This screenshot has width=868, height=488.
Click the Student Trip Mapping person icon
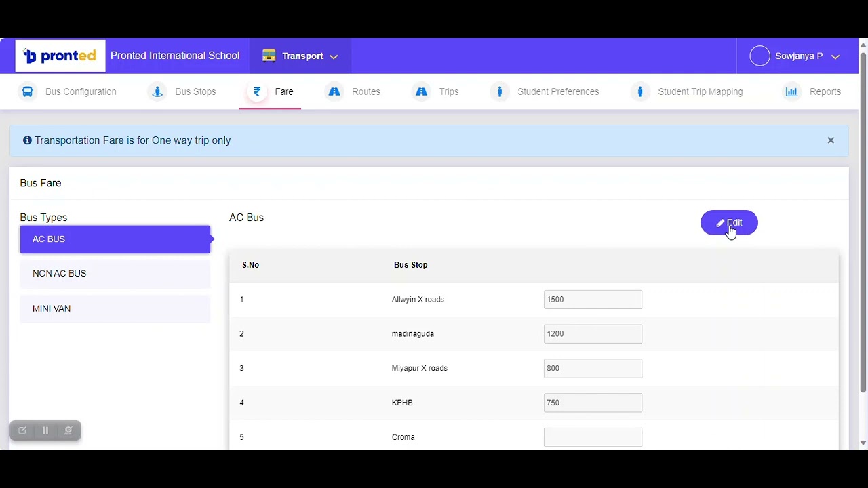pyautogui.click(x=640, y=91)
